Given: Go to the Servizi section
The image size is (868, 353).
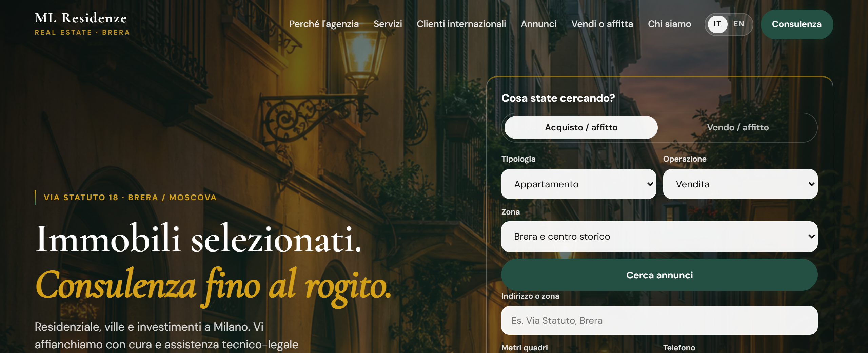Looking at the screenshot, I should coord(388,24).
